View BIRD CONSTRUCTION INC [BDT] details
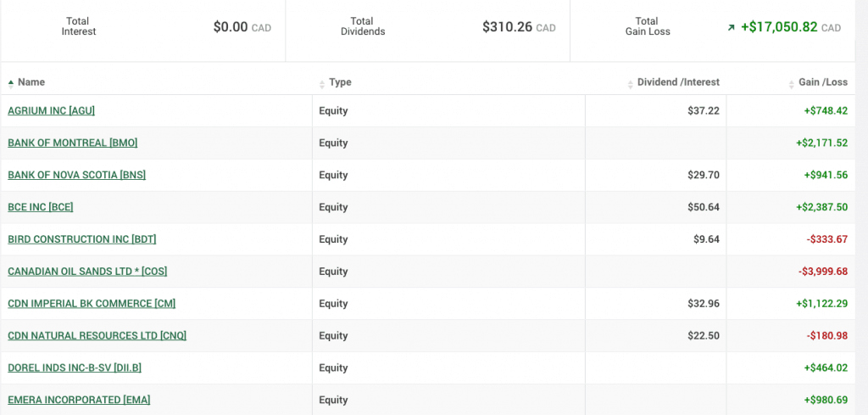 coord(82,239)
